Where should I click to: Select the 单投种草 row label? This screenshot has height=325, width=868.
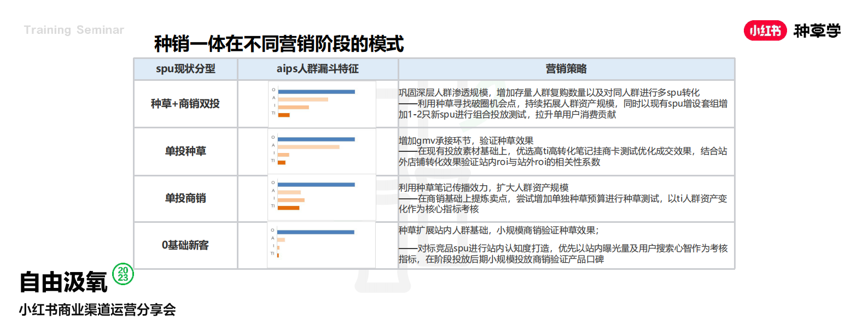(185, 151)
